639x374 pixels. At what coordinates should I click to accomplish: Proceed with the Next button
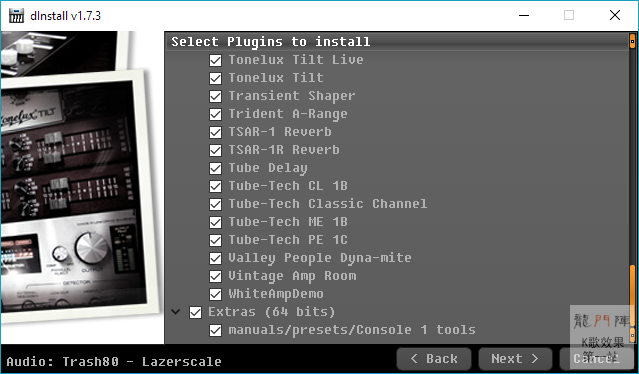pos(515,359)
